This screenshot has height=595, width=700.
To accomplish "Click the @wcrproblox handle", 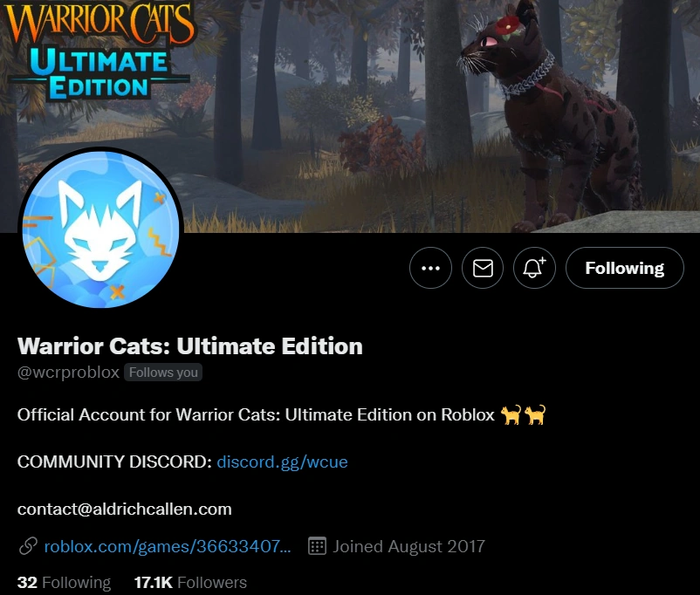I will point(68,373).
